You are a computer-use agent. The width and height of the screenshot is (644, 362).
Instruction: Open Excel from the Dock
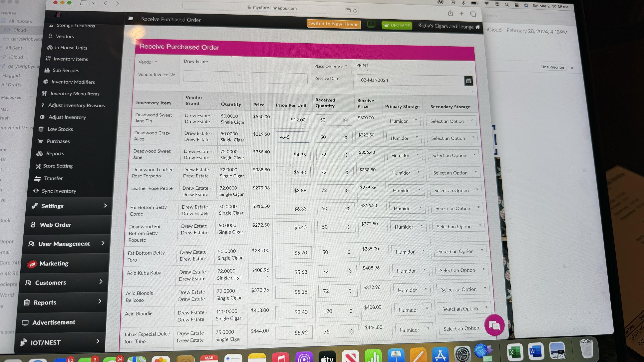point(515,352)
